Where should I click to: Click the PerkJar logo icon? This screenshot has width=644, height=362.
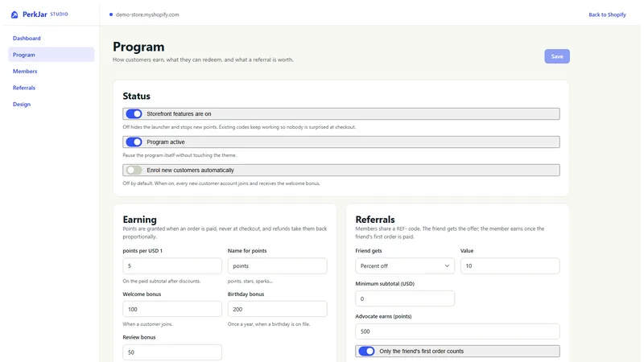click(x=14, y=14)
